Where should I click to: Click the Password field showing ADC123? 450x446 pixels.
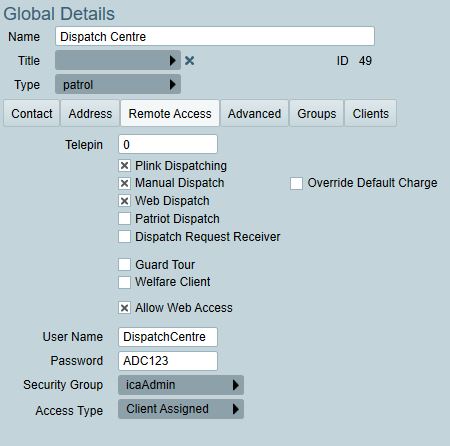[x=168, y=361]
